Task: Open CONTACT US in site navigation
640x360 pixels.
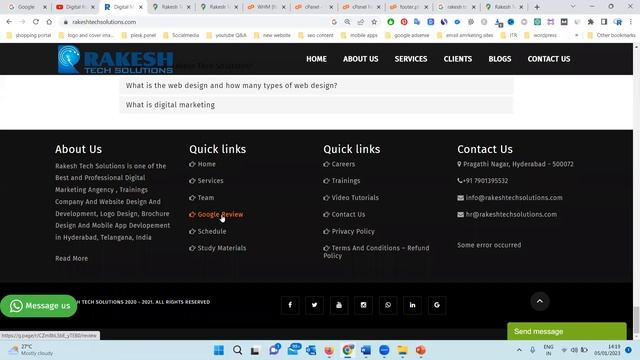Action: click(549, 59)
